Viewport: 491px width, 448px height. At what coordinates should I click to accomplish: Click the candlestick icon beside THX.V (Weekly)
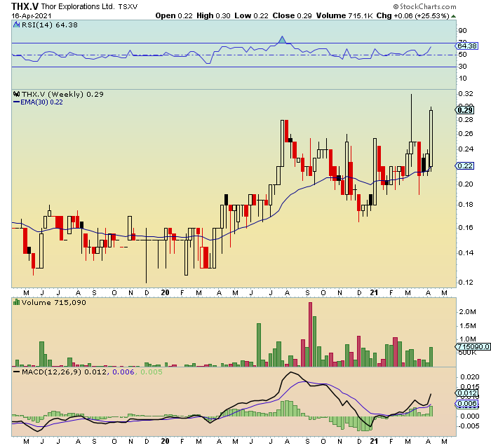click(x=17, y=94)
